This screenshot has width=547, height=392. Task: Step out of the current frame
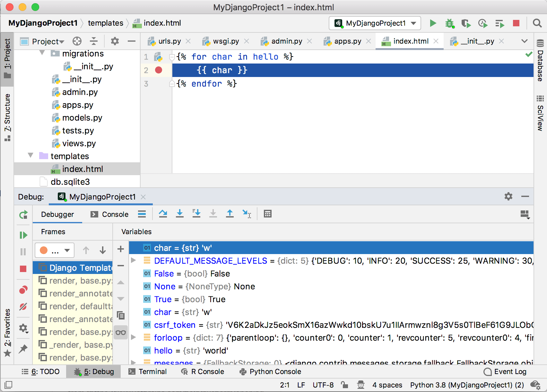pos(230,214)
